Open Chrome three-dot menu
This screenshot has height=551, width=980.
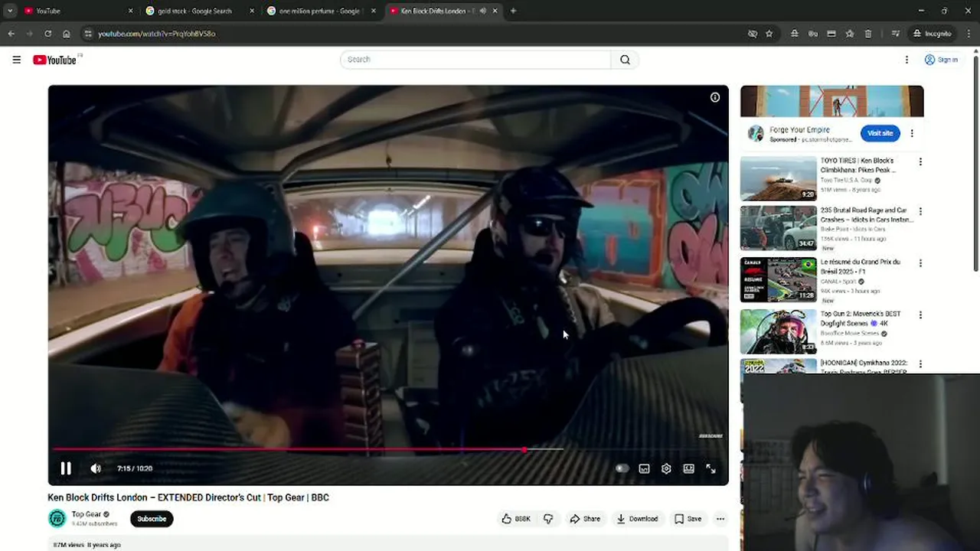[x=969, y=34]
